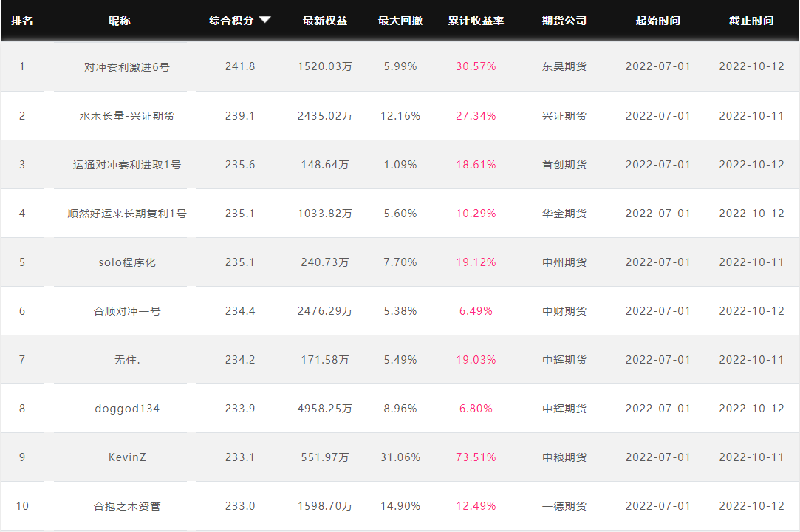Click the 累计收益率 column header
The width and height of the screenshot is (800, 532).
pyautogui.click(x=476, y=21)
